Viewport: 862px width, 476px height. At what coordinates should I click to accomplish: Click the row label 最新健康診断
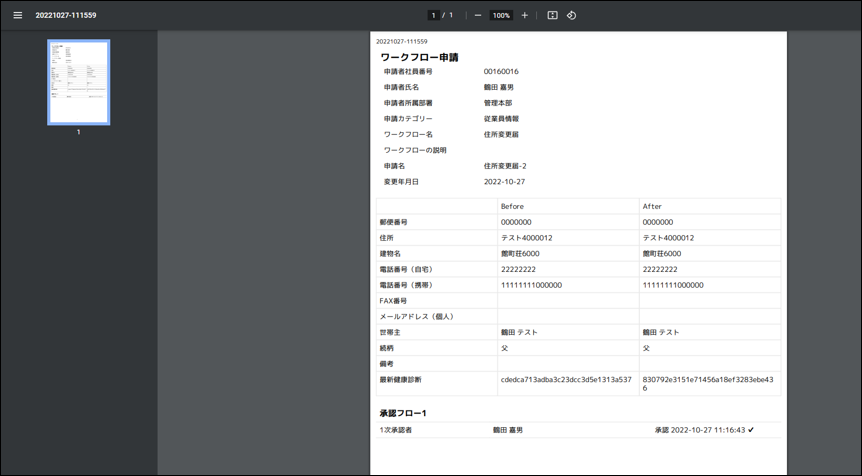(x=400, y=380)
